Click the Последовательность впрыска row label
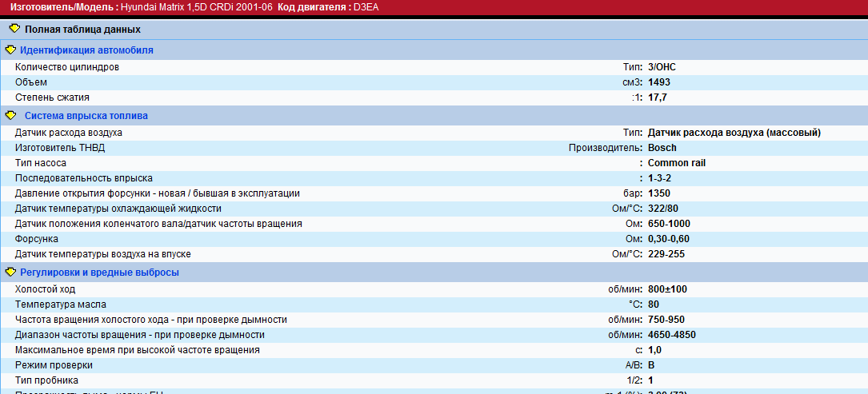Screen dimensions: 868x394 click(84, 178)
